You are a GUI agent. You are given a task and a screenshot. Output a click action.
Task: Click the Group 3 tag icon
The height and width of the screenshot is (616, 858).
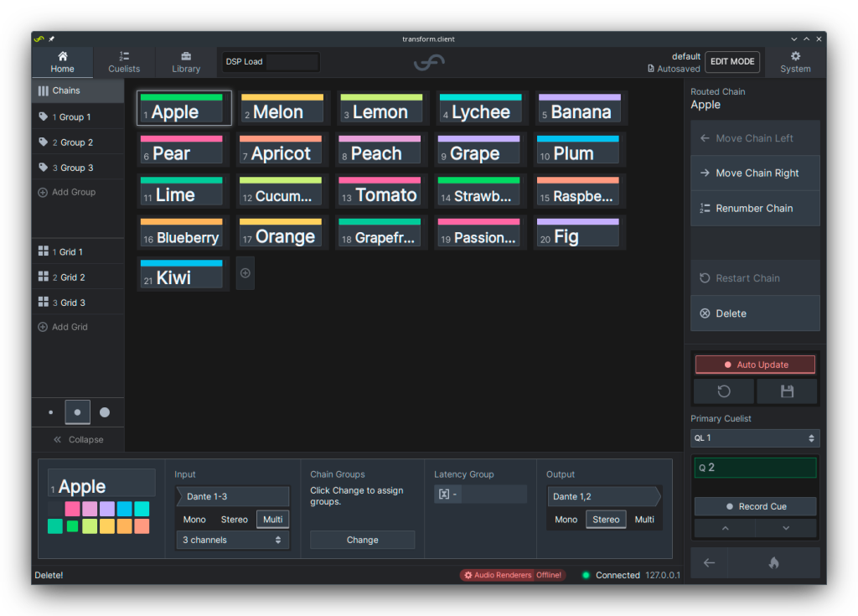(44, 167)
